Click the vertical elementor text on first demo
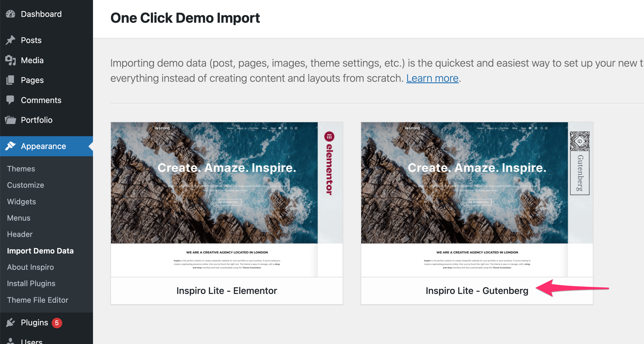 pos(329,169)
